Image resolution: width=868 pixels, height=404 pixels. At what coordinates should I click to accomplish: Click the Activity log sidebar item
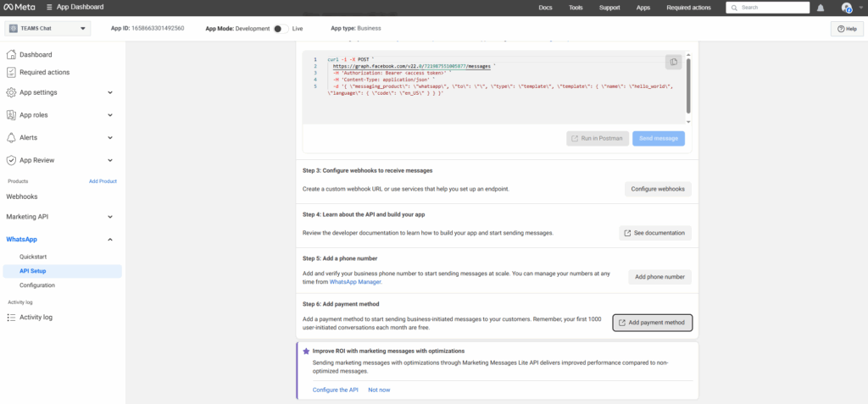click(x=36, y=317)
